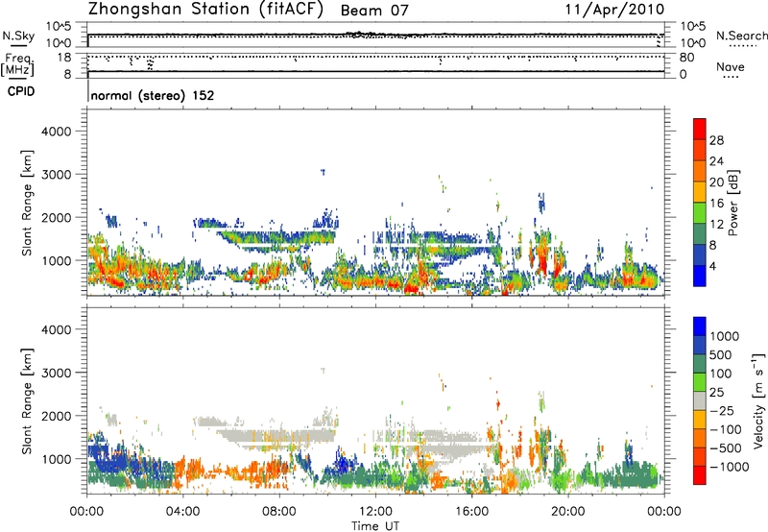Screen dimensions: 768x532
Task: Click the '04:00' time axis tick label
Action: (x=182, y=512)
